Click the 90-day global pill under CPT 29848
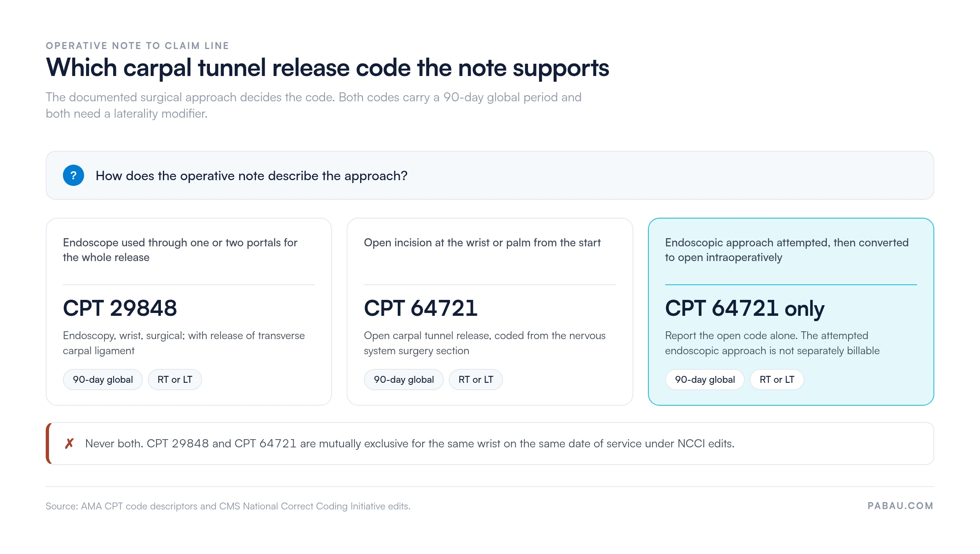980x554 pixels. [x=103, y=380]
